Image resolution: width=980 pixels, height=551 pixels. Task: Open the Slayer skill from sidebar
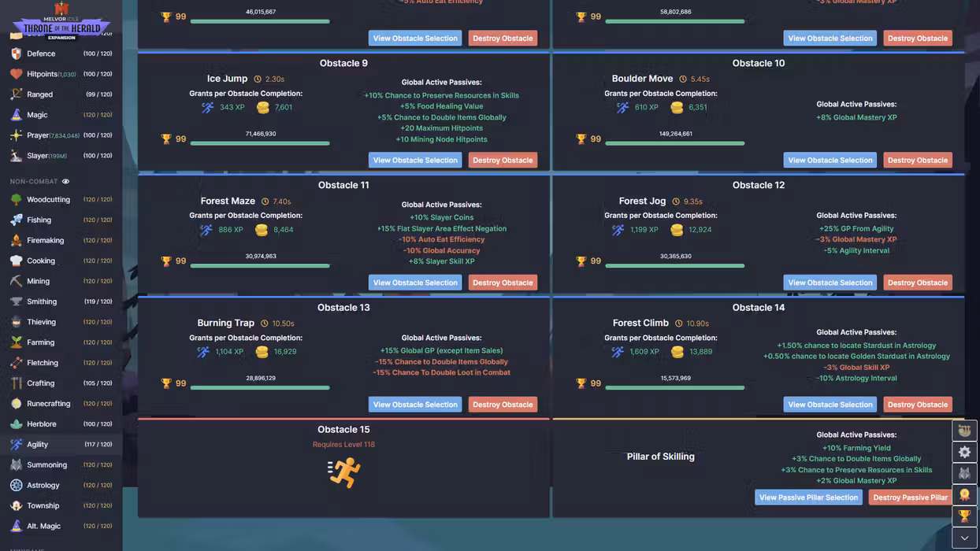37,156
